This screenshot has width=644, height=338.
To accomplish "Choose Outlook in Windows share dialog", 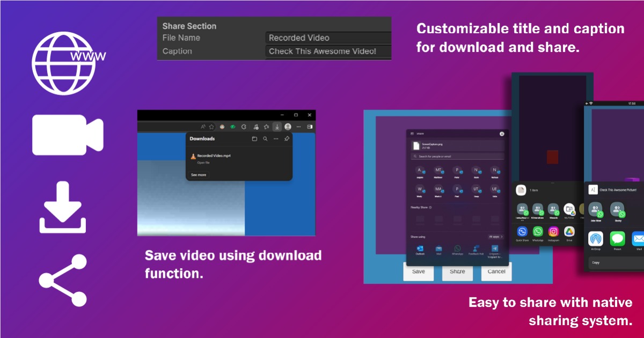I will coord(420,251).
